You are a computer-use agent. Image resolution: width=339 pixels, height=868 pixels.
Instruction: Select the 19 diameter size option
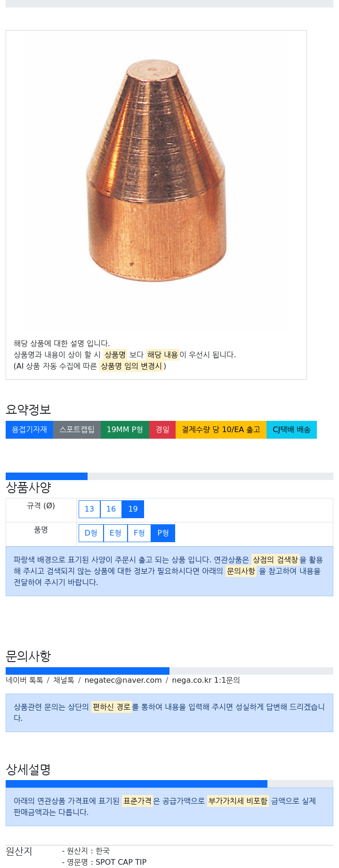pos(133,509)
